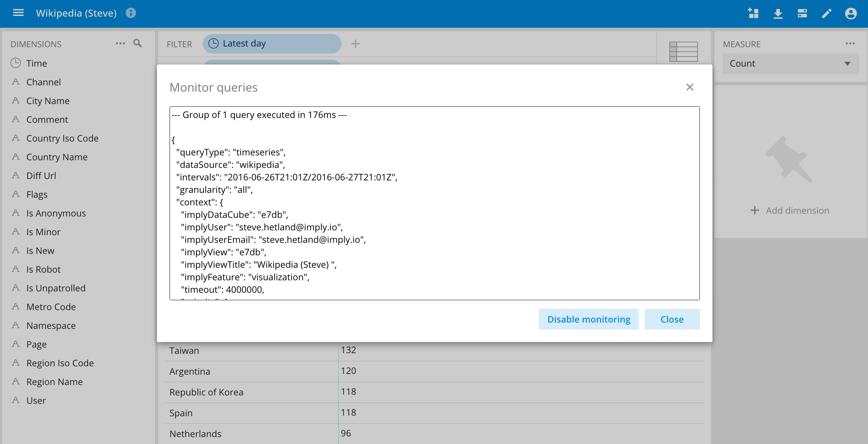Expand the FILTER options with plus button
The image size is (868, 444).
tap(355, 44)
